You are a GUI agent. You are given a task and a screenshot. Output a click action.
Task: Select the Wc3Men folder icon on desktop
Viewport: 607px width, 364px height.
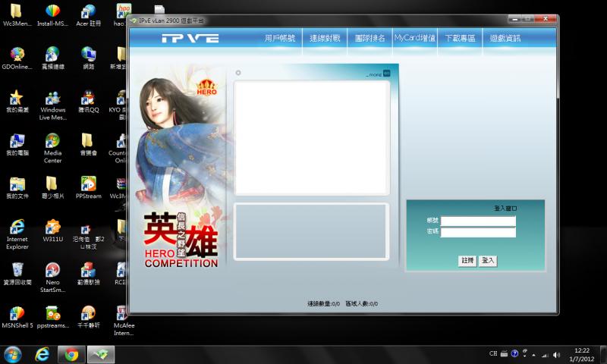(17, 15)
